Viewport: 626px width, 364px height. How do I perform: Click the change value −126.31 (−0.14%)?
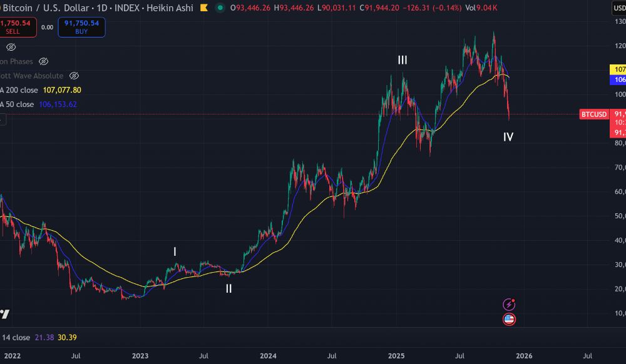[x=432, y=8]
